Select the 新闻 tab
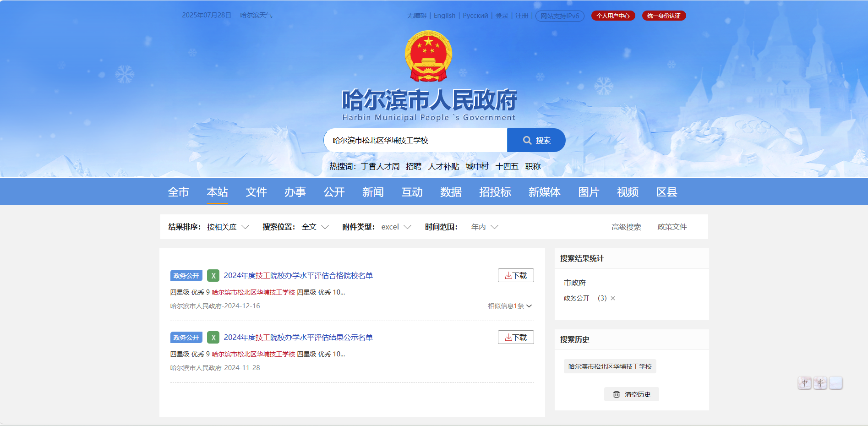 click(x=373, y=192)
